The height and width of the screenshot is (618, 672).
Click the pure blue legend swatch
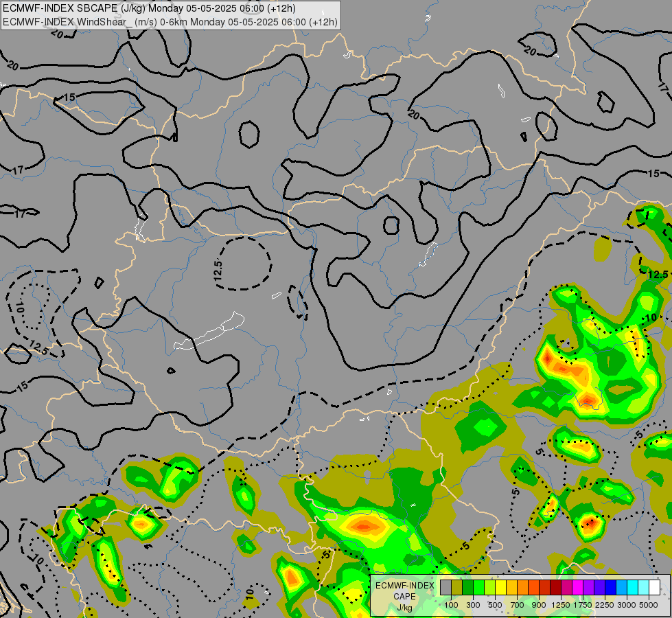[x=611, y=587]
